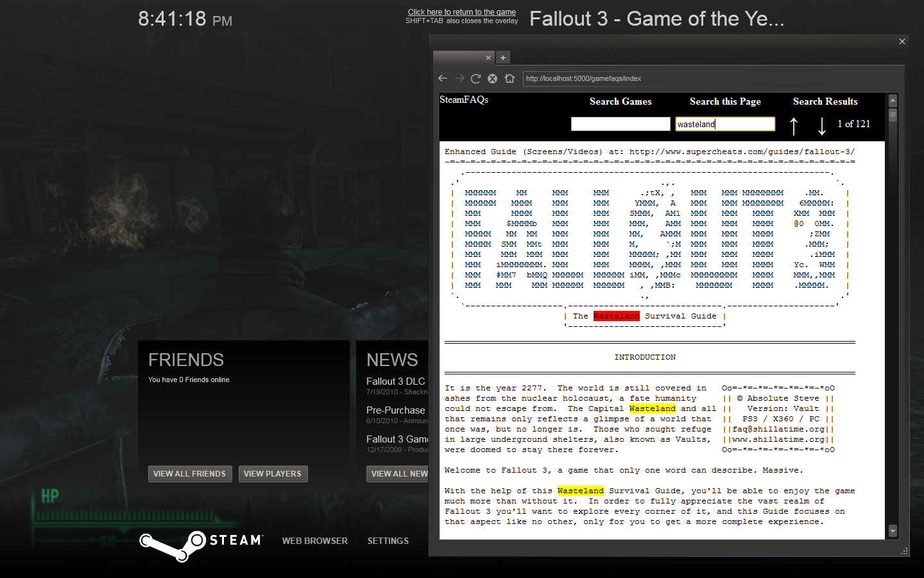Go to browser home page
This screenshot has width=924, height=578.
[509, 78]
